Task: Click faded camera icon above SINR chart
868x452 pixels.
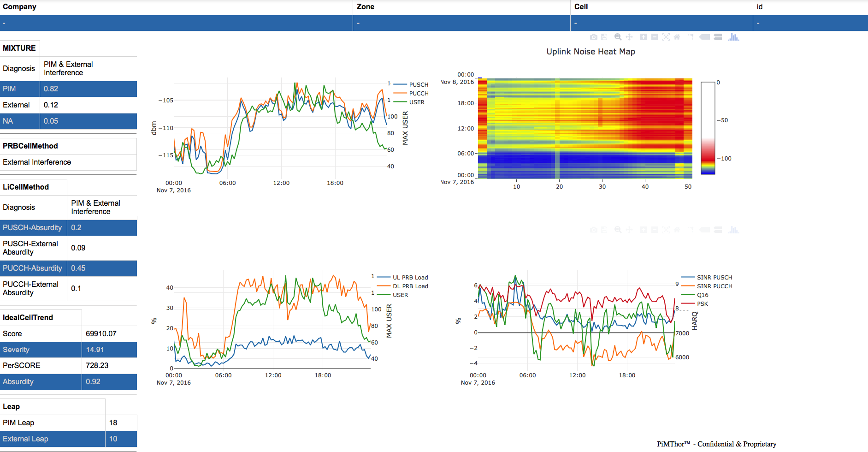Action: [x=594, y=230]
